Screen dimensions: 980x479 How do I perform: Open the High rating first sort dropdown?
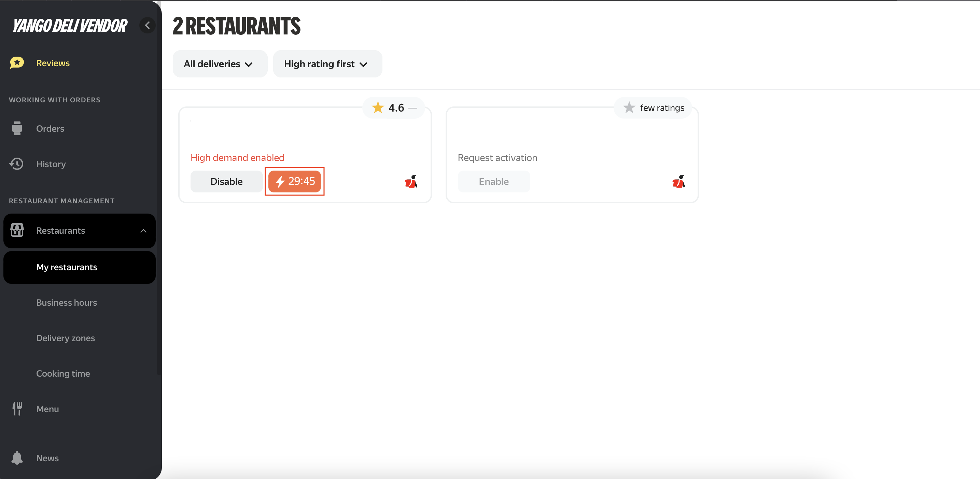(x=327, y=64)
